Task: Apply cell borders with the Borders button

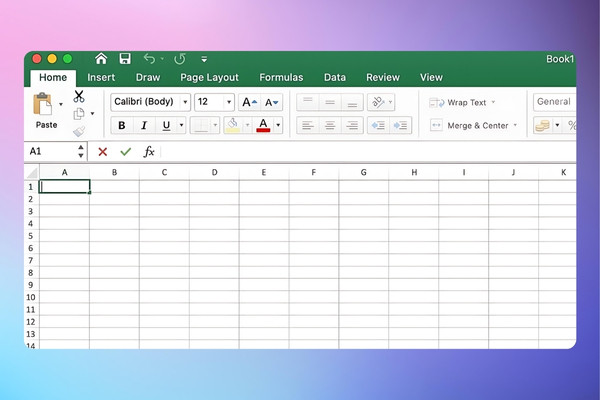Action: [x=201, y=125]
